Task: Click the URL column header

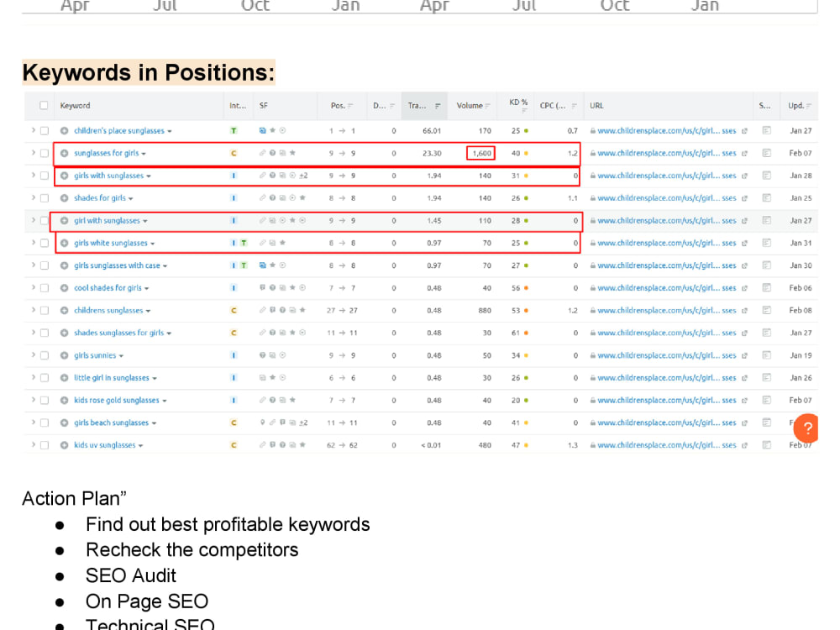Action: 596,106
